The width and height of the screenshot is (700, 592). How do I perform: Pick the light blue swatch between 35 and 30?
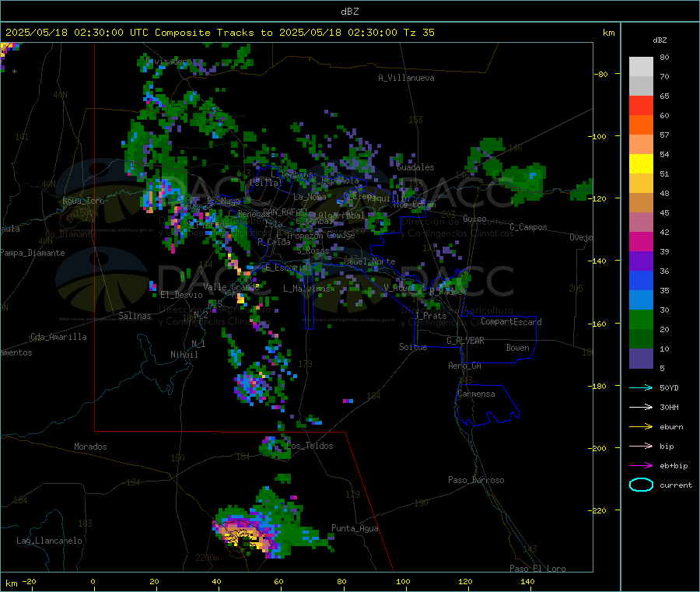click(x=641, y=300)
